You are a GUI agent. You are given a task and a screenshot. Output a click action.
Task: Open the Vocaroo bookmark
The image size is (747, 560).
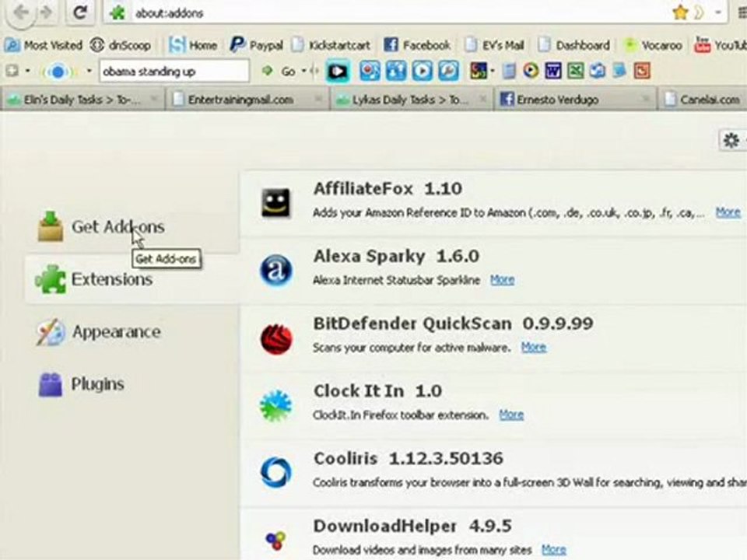click(653, 46)
